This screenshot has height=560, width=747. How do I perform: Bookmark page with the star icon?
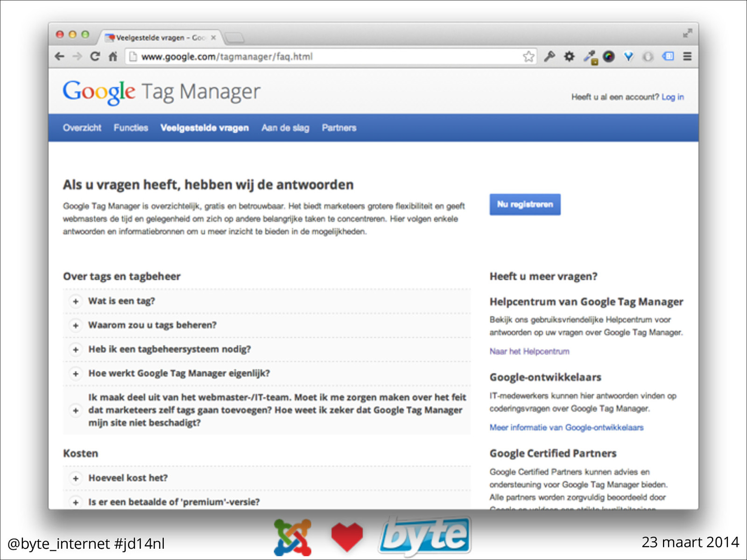529,56
